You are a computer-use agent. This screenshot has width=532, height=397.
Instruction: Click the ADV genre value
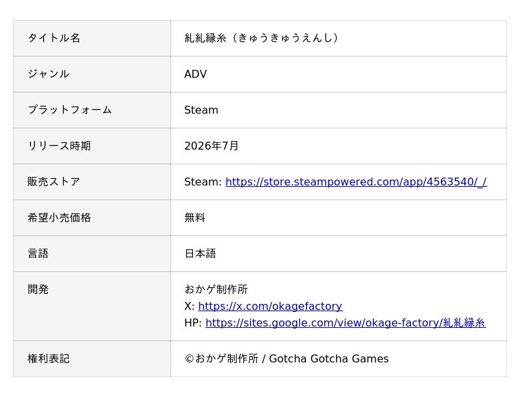(196, 74)
